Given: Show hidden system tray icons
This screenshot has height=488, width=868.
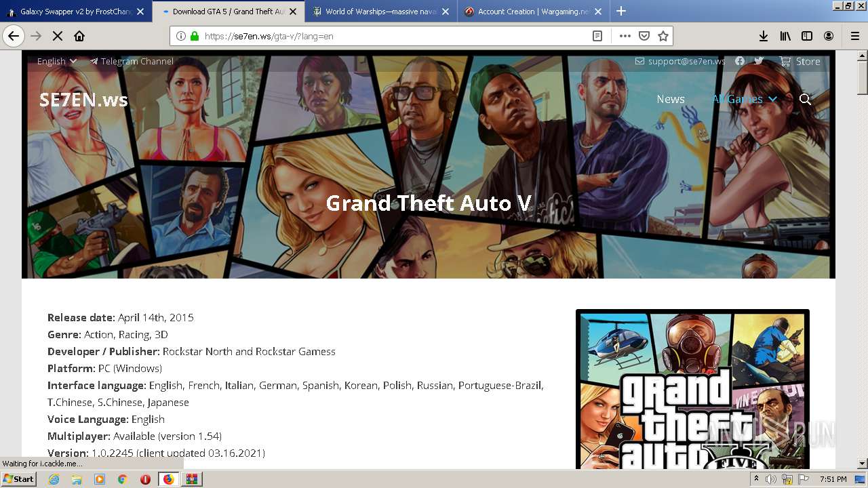Looking at the screenshot, I should pyautogui.click(x=757, y=479).
